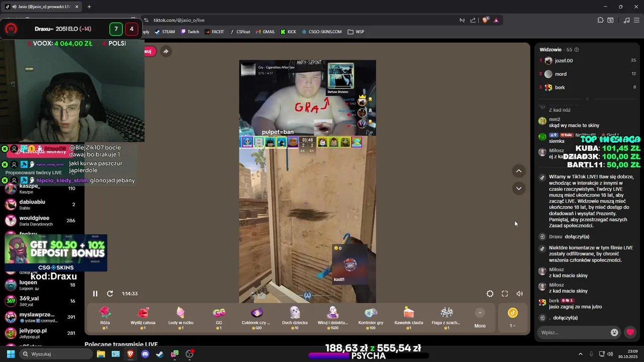Send a heart like to the stream
644x362 pixels.
(x=630, y=332)
